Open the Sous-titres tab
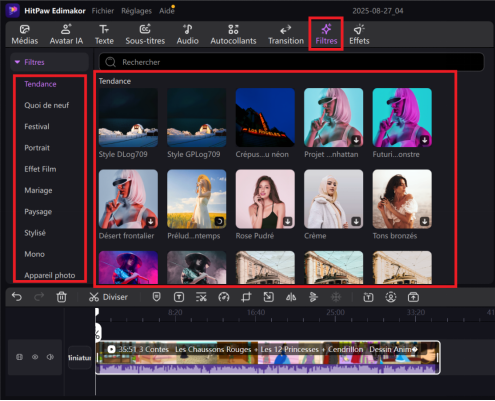Image resolution: width=495 pixels, height=401 pixels. coord(145,34)
